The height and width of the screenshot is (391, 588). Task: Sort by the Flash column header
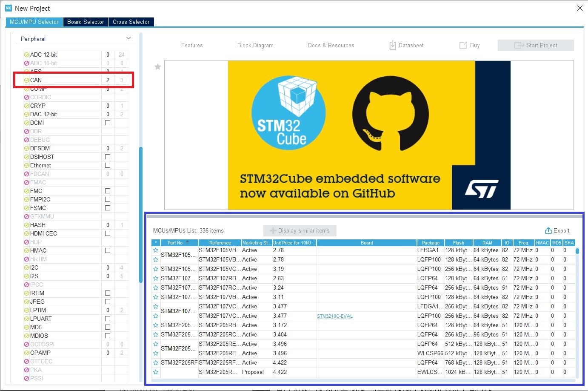[459, 243]
